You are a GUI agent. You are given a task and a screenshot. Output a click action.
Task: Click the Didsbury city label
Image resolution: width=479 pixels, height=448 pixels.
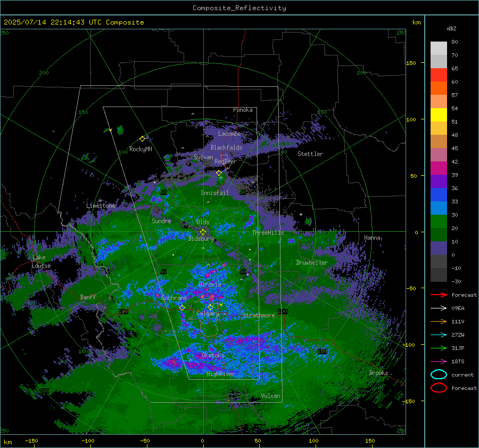[201, 239]
